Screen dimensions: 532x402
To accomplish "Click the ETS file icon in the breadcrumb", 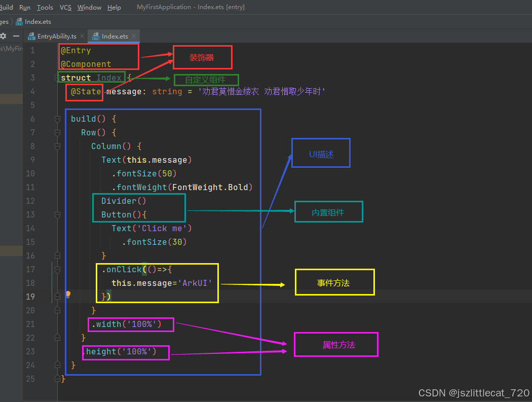I will (19, 22).
